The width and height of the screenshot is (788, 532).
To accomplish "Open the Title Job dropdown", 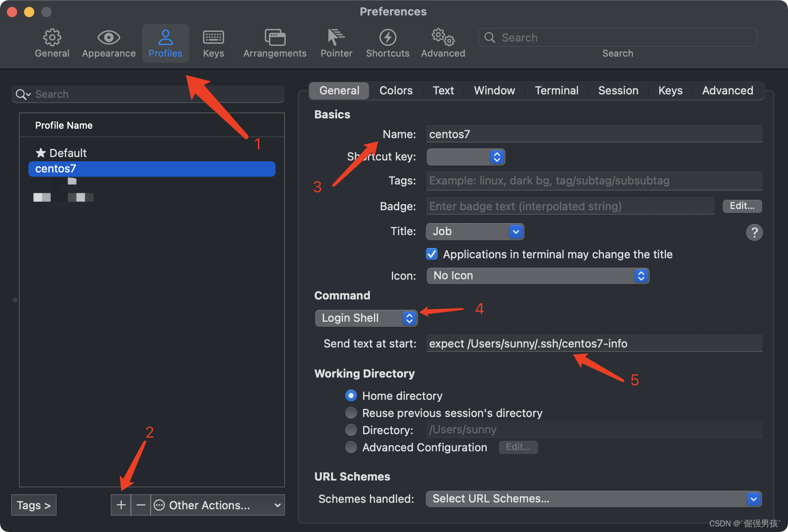I will (475, 231).
